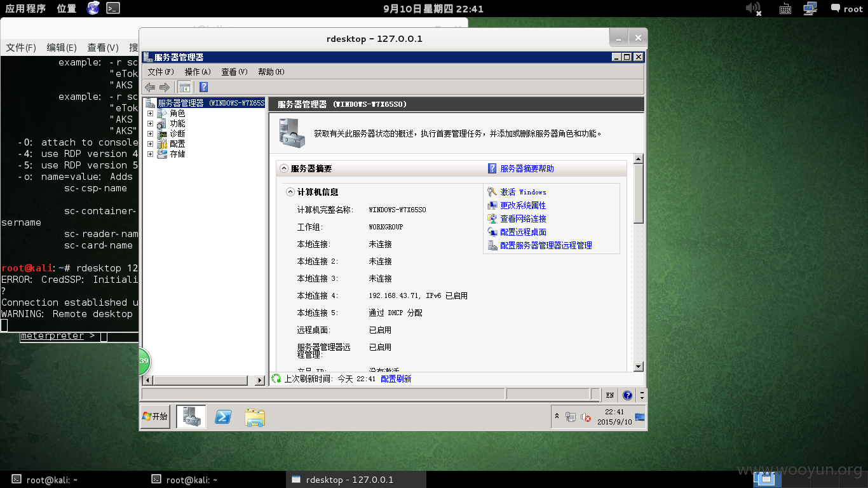Open the blue help icon in toolbar

(204, 87)
